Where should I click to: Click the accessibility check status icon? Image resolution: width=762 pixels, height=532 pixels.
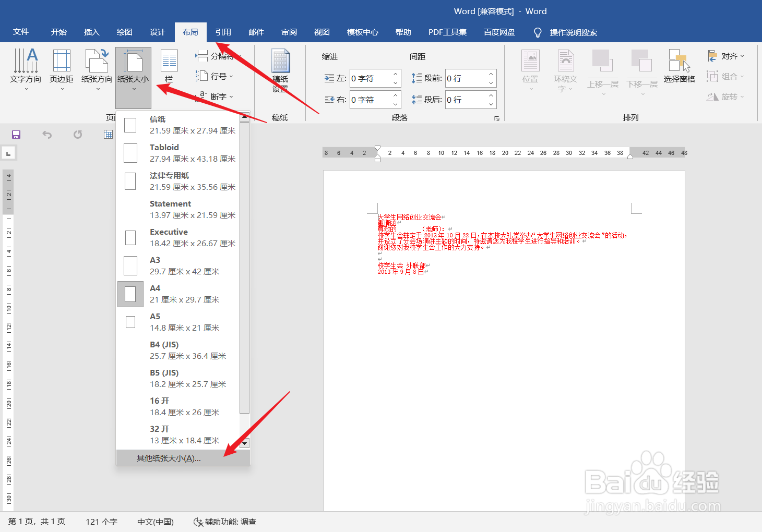[x=198, y=522]
